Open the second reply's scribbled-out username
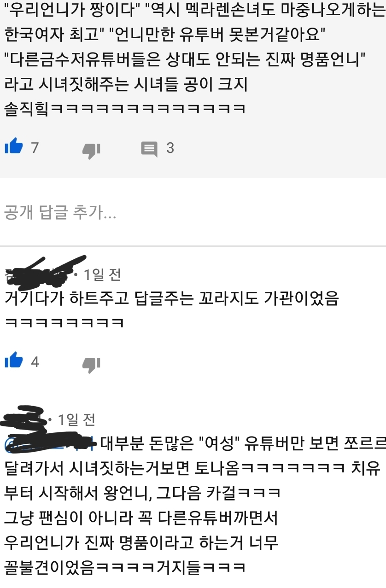This screenshot has height=588, width=386. [x=25, y=417]
